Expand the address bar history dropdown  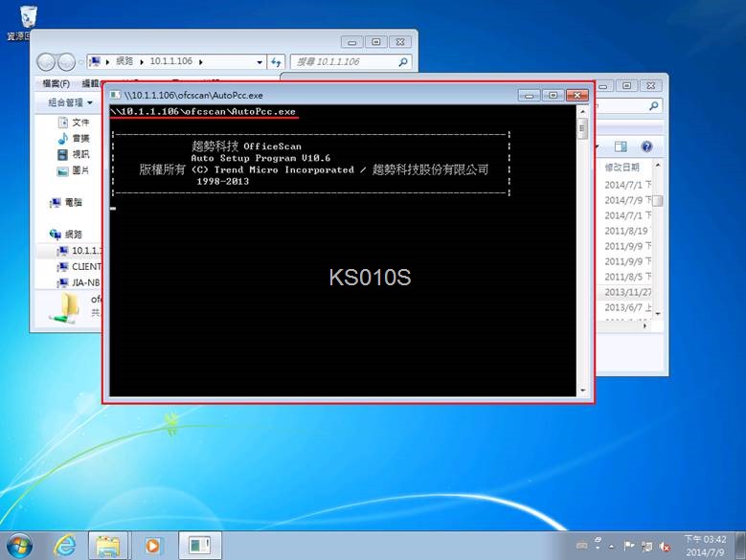coord(260,61)
